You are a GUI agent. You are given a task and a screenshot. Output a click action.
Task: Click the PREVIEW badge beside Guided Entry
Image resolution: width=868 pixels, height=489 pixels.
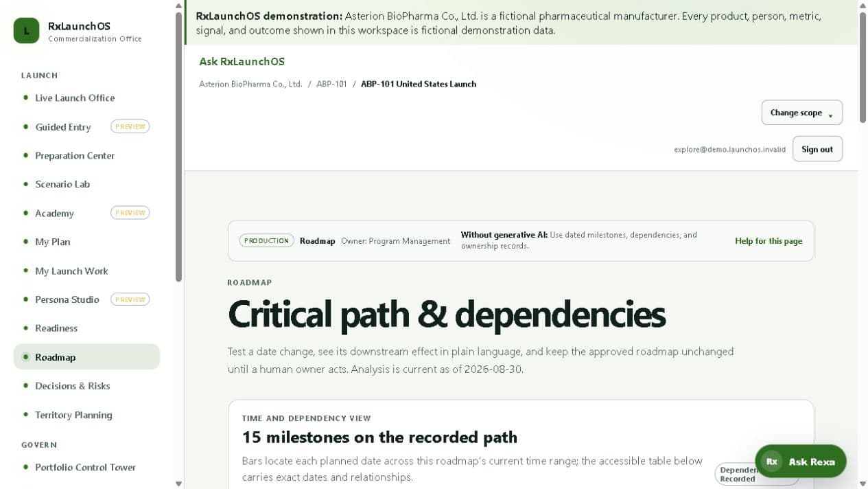click(x=130, y=127)
